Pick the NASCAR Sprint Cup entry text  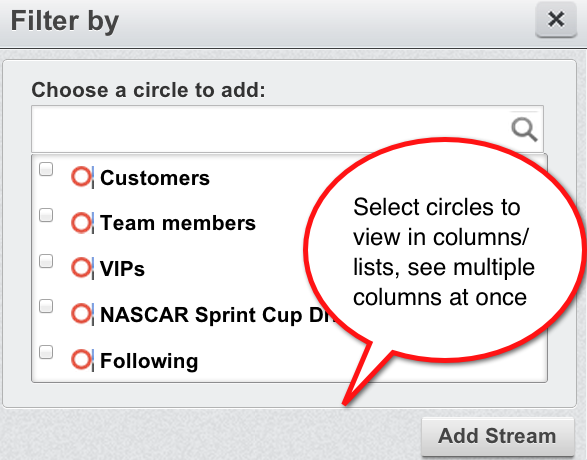tap(219, 314)
